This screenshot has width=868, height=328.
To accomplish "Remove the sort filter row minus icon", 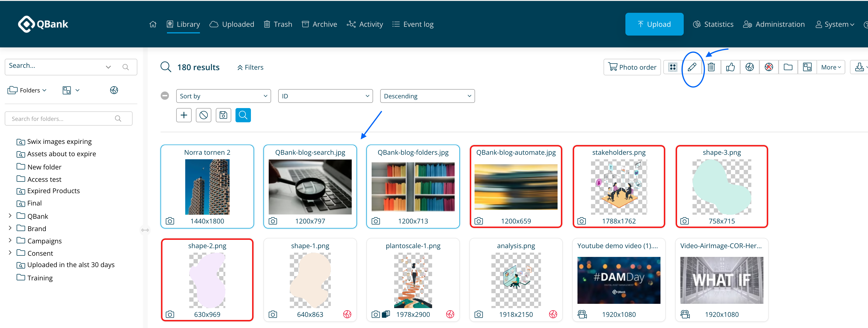I will [165, 96].
